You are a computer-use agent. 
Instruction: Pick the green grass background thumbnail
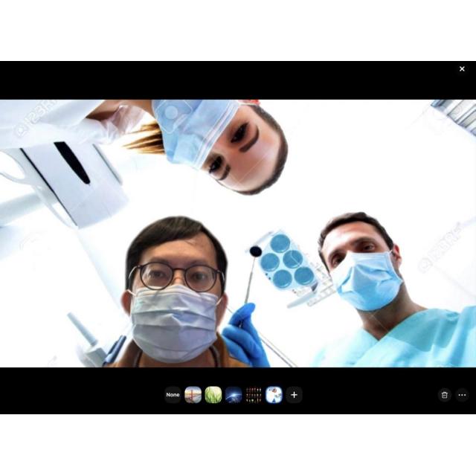213,395
